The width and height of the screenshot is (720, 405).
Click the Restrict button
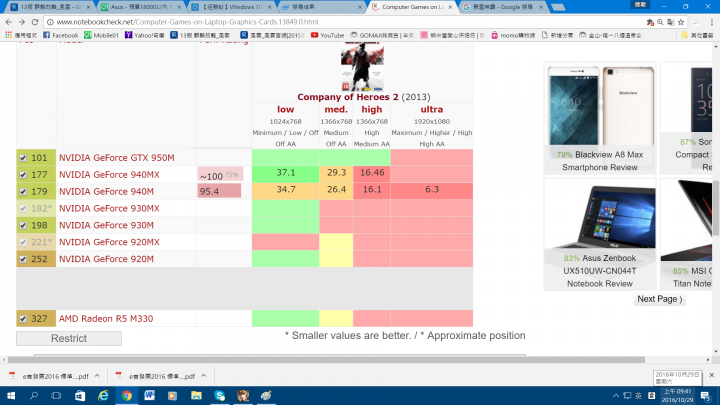click(x=69, y=338)
